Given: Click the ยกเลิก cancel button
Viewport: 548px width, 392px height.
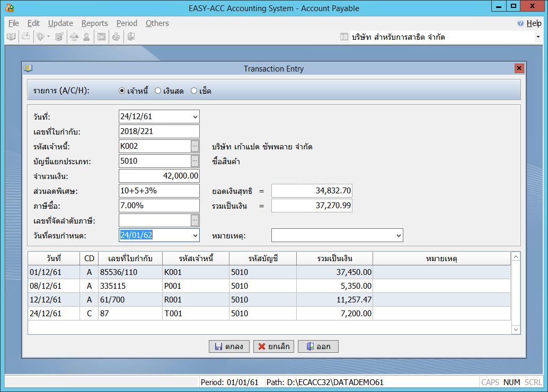Looking at the screenshot, I should pyautogui.click(x=273, y=346).
